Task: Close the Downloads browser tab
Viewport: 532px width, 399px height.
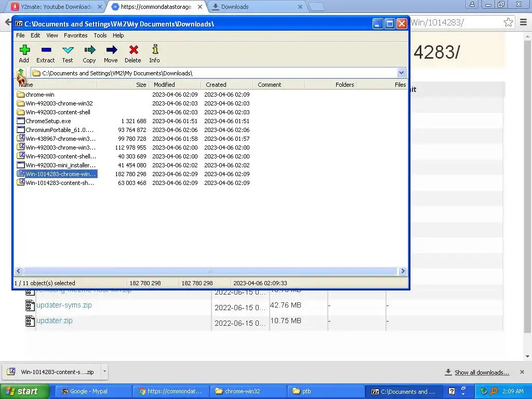Action: coord(300,7)
